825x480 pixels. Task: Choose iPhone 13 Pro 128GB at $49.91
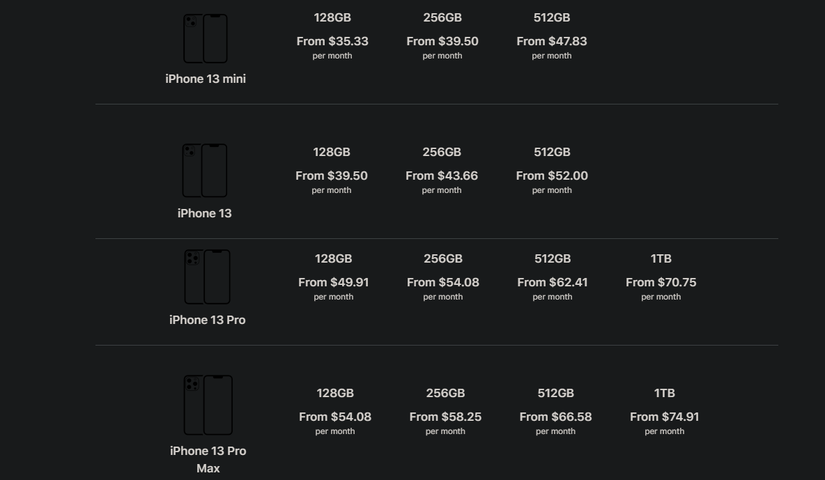[333, 277]
